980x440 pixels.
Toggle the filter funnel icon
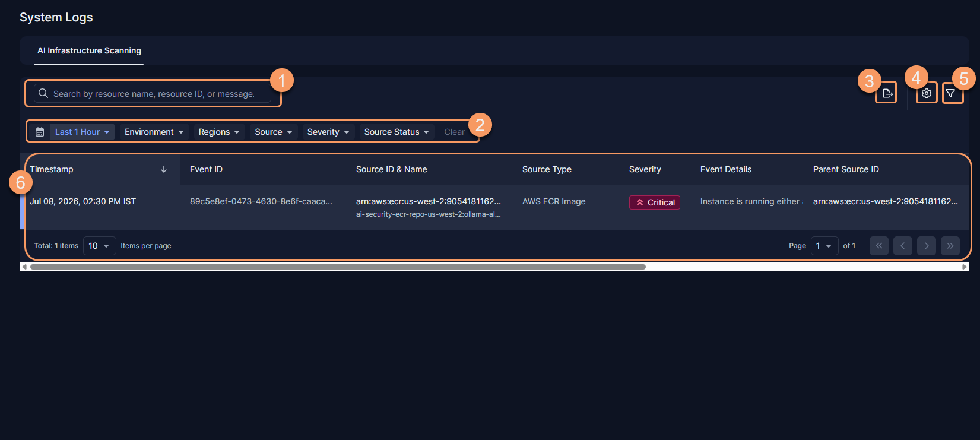tap(950, 93)
